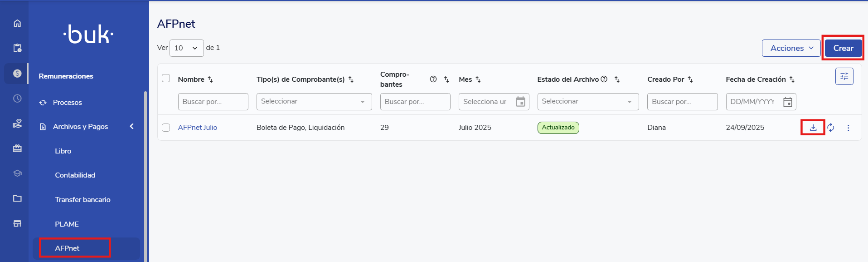Sort the table by Mes

tap(478, 79)
